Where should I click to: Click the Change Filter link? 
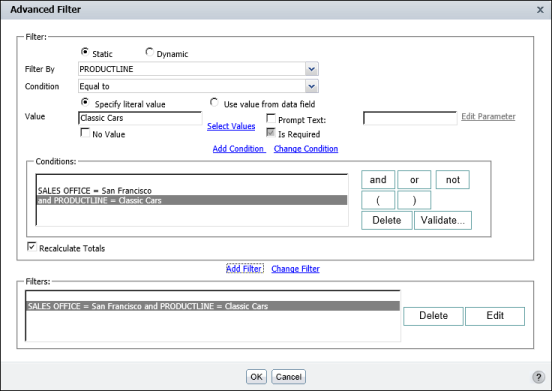click(295, 269)
